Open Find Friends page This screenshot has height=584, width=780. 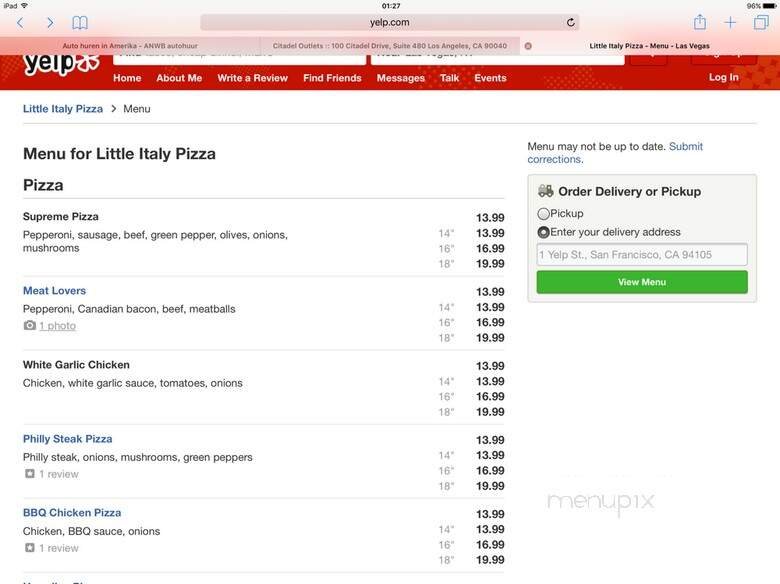point(332,78)
